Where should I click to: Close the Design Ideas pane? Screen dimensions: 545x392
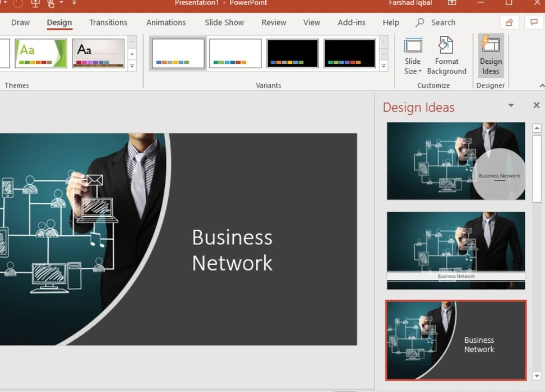coord(537,105)
